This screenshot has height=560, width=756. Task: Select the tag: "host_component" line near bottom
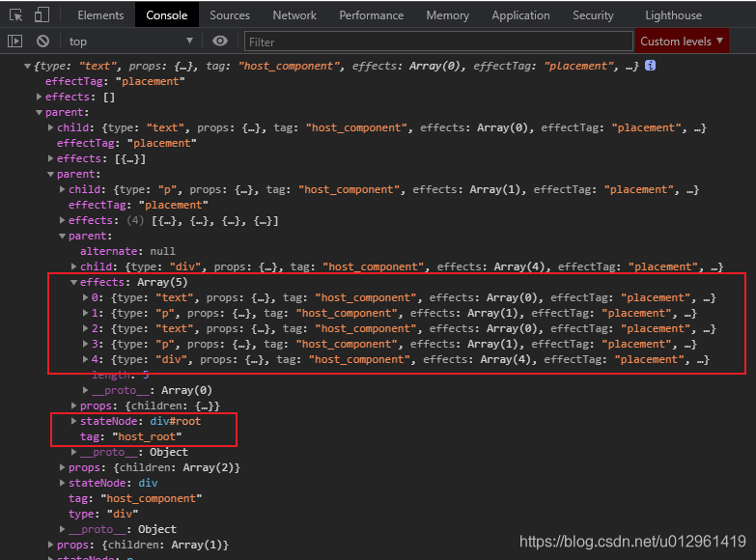point(135,498)
